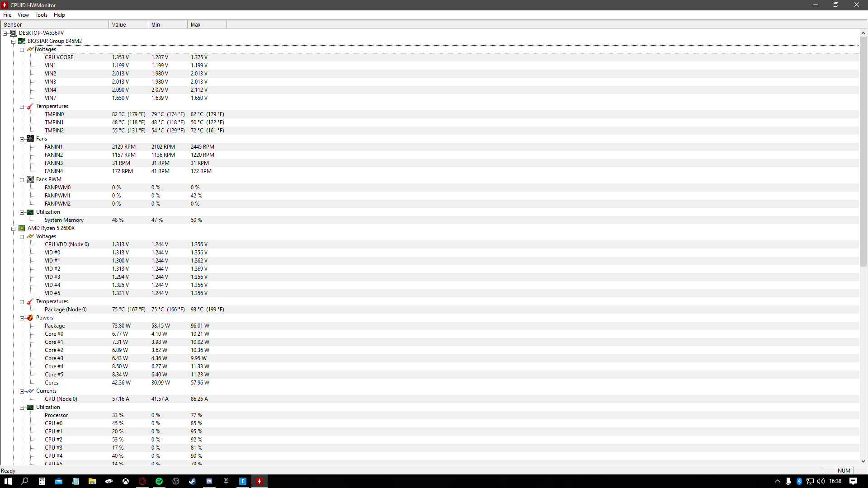
Task: Open Calculator from the taskbar
Action: (42, 481)
